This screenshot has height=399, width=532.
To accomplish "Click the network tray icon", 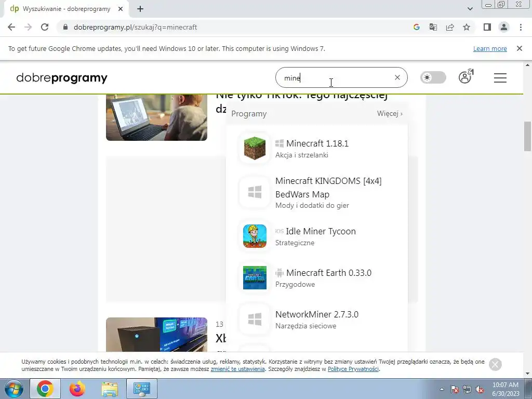I will (467, 389).
